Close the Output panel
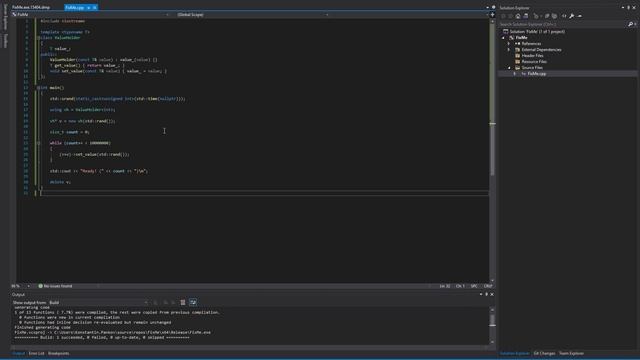Screen dimensions: 640x360 [492, 294]
